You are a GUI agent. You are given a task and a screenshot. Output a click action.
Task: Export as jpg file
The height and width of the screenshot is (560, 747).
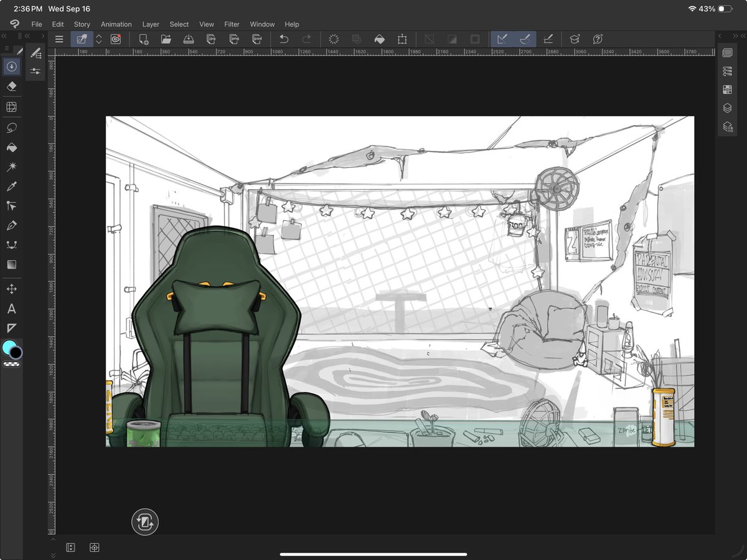coord(212,39)
